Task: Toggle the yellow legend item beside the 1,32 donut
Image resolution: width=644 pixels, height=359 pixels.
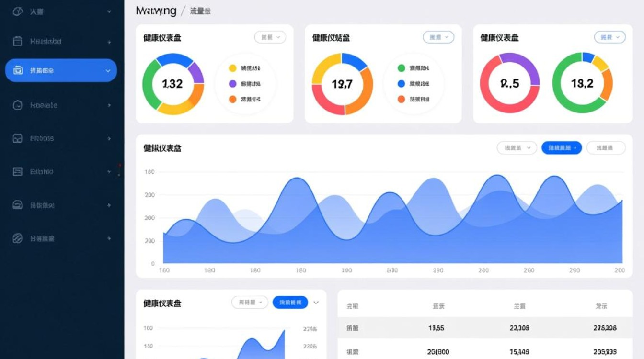Action: [233, 68]
